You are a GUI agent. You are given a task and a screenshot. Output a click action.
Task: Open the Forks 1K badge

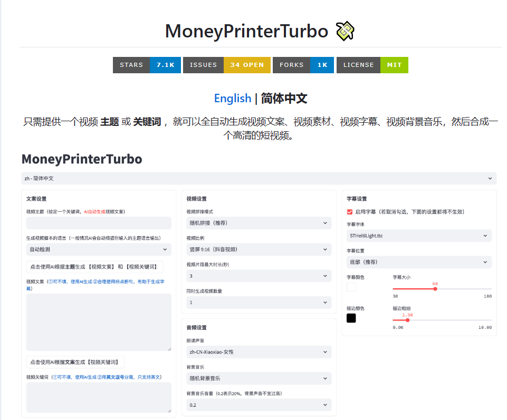click(x=303, y=65)
